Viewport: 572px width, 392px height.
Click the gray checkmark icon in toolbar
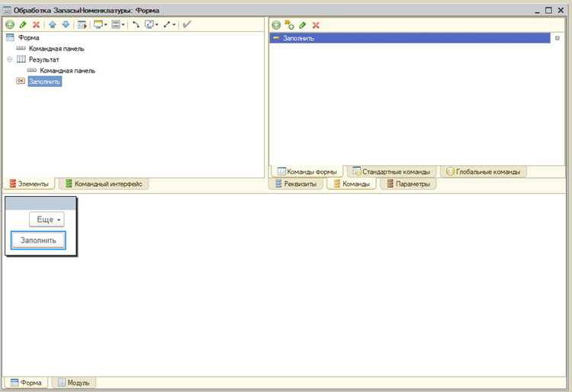[187, 24]
